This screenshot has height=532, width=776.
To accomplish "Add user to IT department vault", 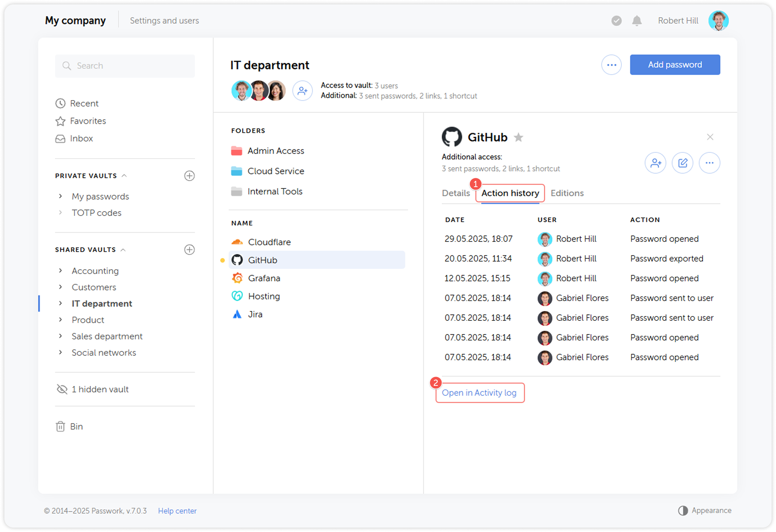I will [302, 91].
